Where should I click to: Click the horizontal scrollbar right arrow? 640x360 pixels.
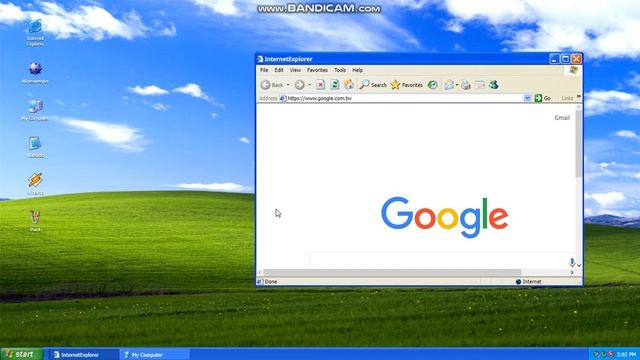pos(572,272)
